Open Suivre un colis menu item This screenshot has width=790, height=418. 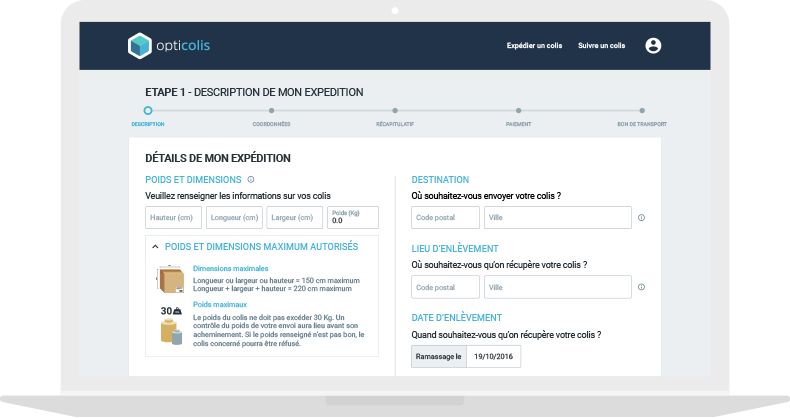[x=602, y=46]
